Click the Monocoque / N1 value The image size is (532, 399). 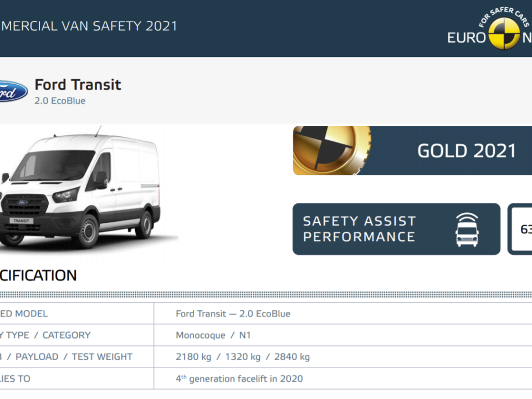[213, 335]
